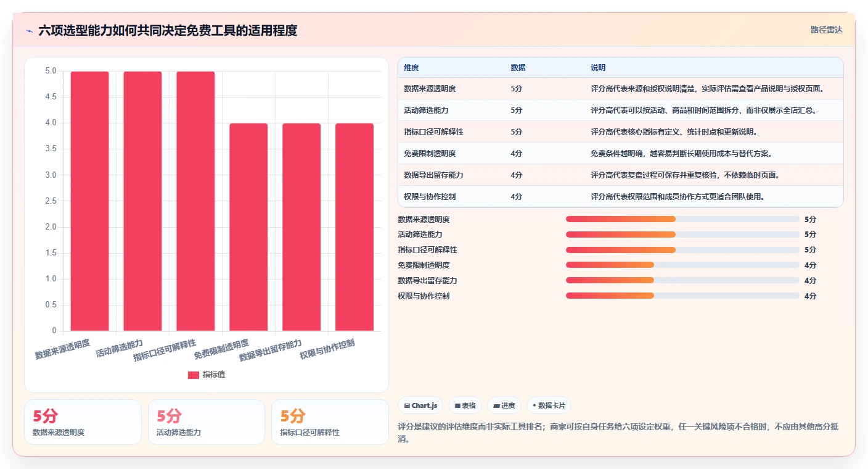The height and width of the screenshot is (469, 868).
Task: Click the 路径雷达 label in header
Action: pos(826,30)
